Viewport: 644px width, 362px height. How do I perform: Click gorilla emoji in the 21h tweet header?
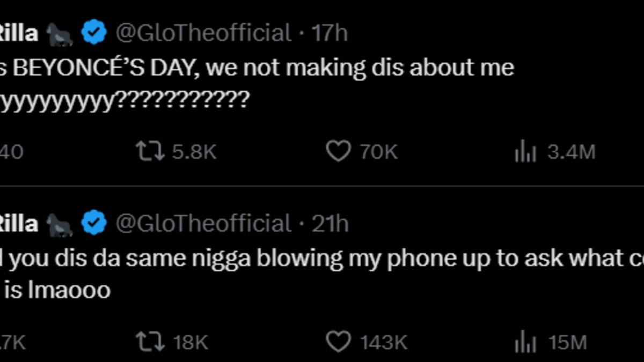tap(60, 224)
